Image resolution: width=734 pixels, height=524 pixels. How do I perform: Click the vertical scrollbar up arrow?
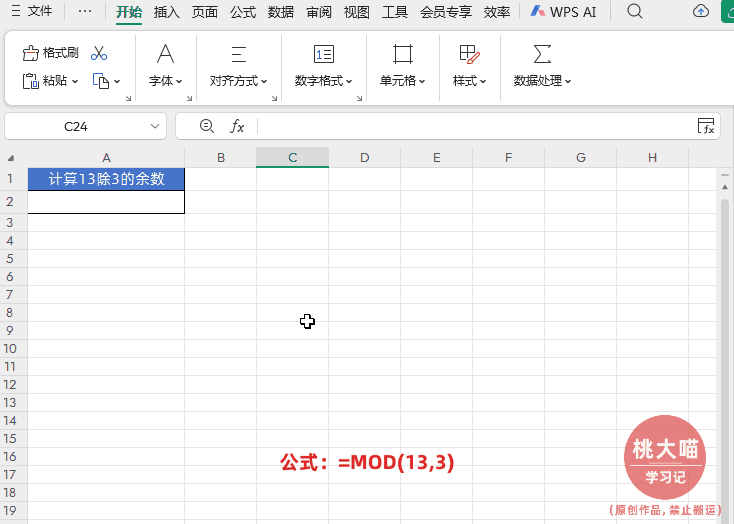725,187
